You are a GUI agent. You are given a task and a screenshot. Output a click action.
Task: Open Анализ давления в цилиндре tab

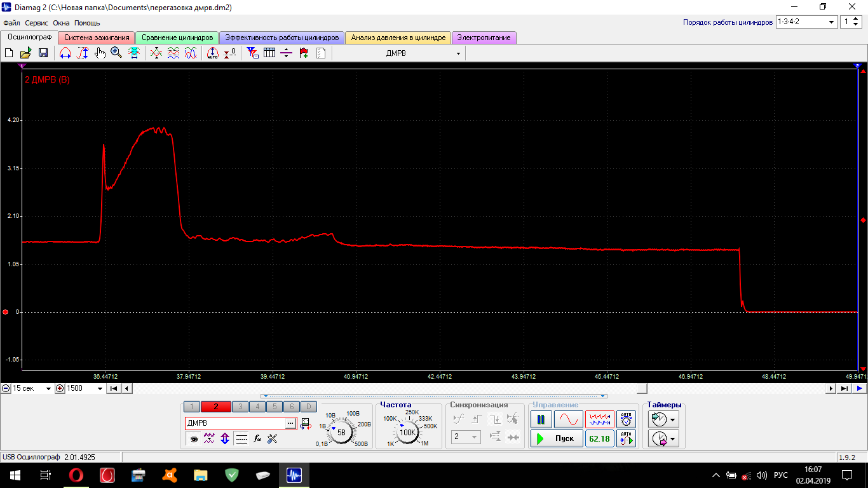tap(398, 37)
